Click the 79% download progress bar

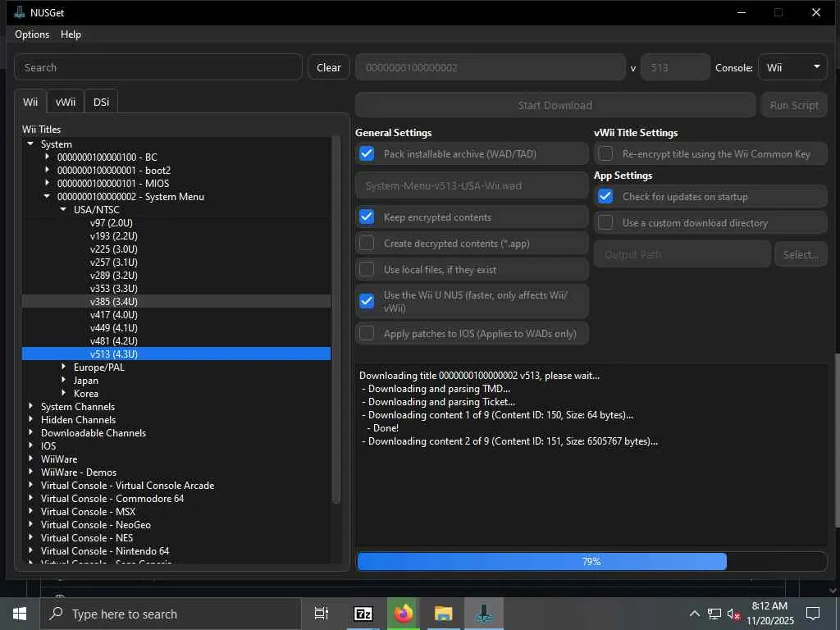point(592,561)
